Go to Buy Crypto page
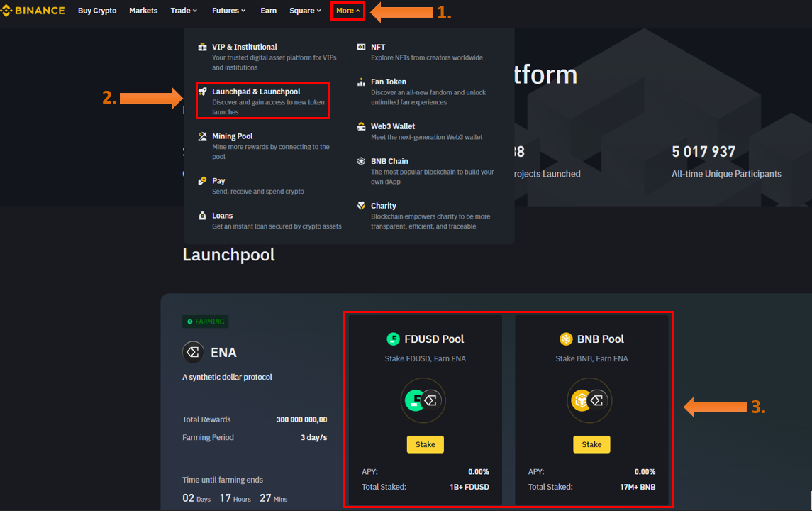The height and width of the screenshot is (511, 812). point(97,11)
